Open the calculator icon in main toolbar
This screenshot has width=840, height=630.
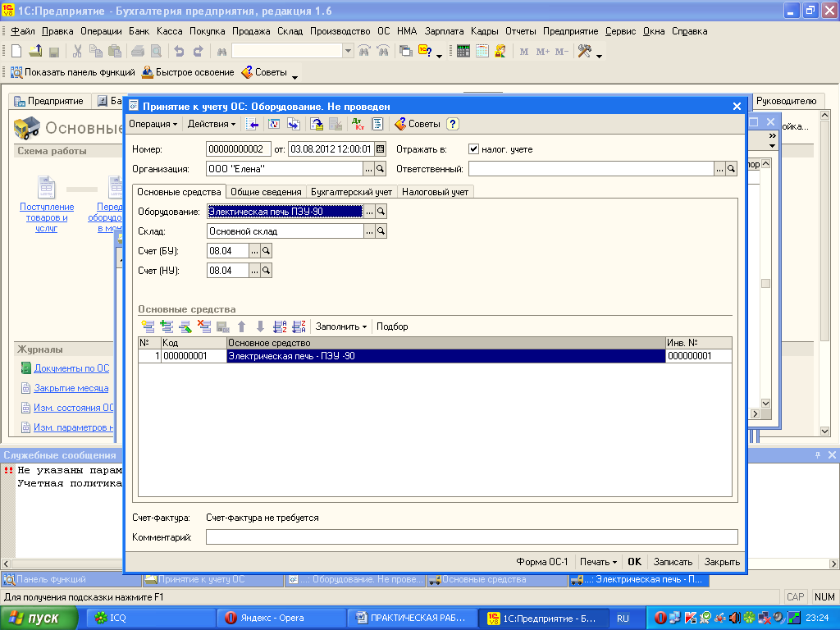click(463, 52)
